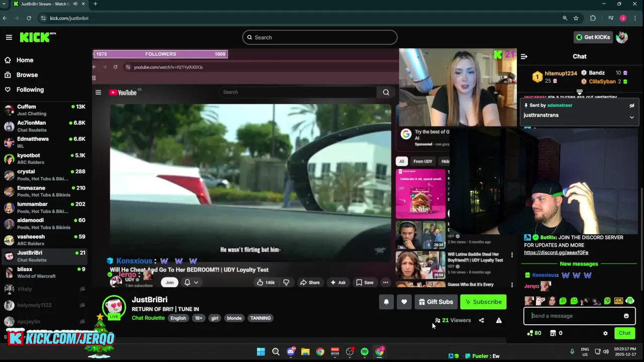
Task: Open YouTube notification bell dropdown
Action: click(191, 283)
